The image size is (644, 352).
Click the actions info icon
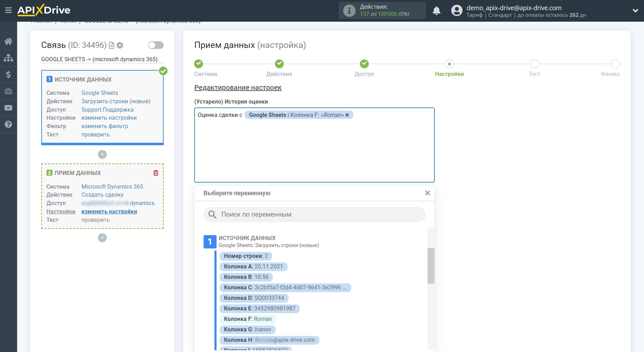pos(349,10)
